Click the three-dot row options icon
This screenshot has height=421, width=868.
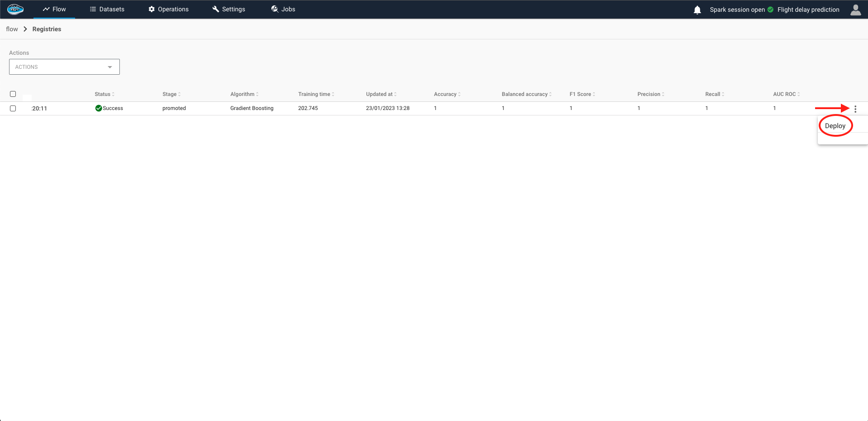tap(855, 109)
